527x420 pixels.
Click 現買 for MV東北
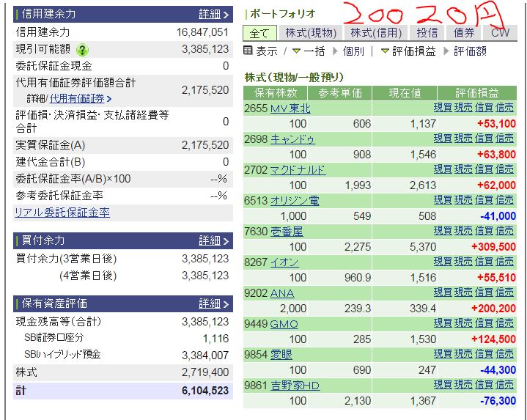(442, 108)
